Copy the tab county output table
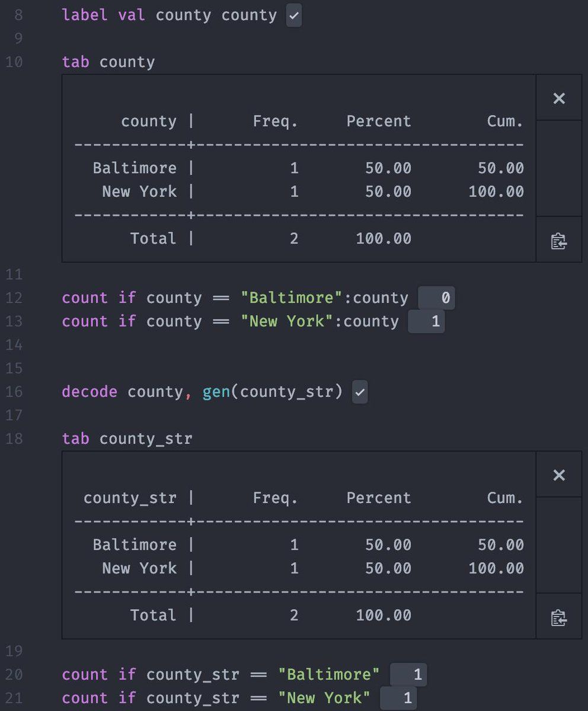 (x=558, y=241)
